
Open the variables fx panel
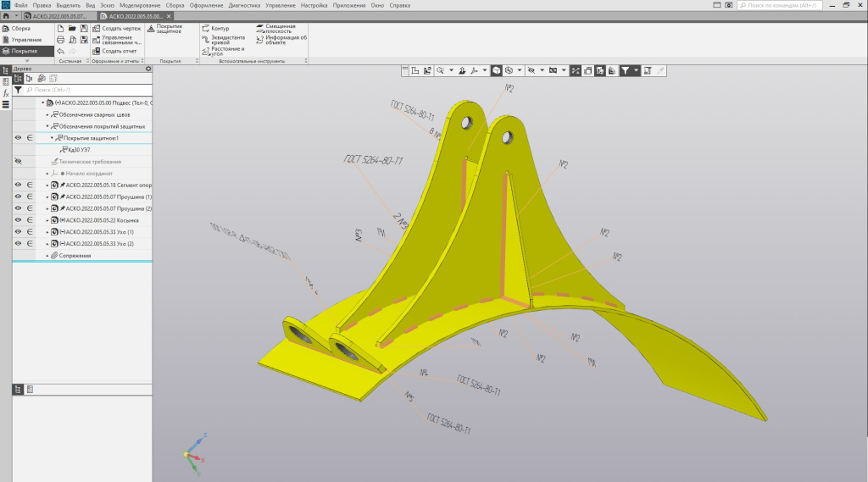6,93
